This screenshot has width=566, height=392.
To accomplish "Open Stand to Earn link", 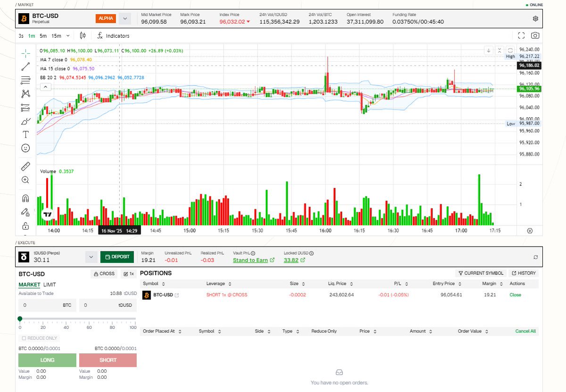I will 254,260.
